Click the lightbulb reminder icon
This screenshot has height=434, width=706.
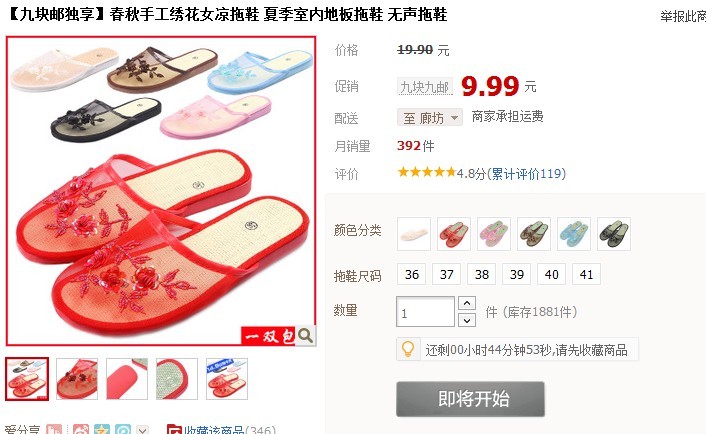tap(408, 349)
